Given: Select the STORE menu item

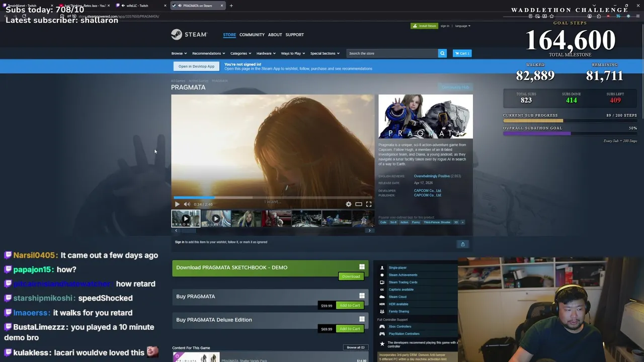Looking at the screenshot, I should point(229,35).
